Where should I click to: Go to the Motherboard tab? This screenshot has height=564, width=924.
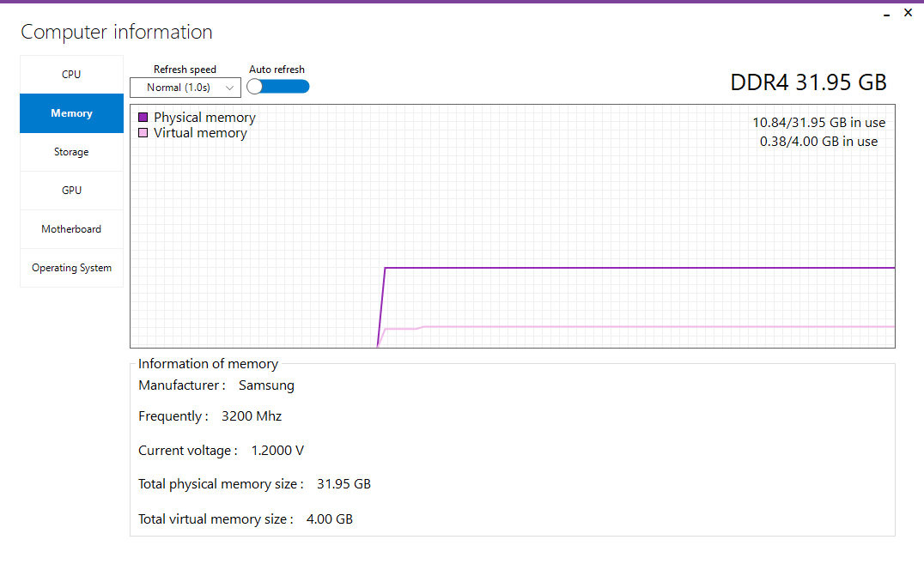click(71, 229)
